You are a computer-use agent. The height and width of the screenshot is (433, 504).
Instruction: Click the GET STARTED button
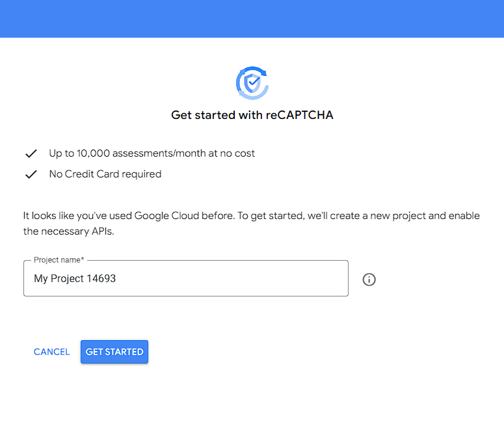(114, 352)
